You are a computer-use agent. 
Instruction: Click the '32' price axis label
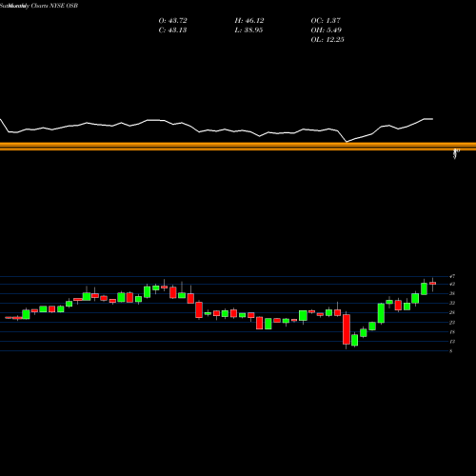pos(452,304)
